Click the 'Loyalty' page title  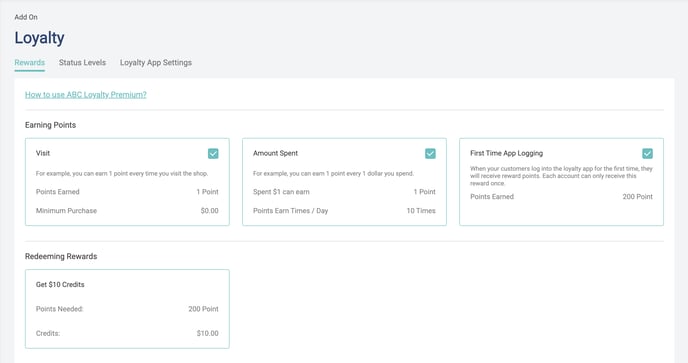pyautogui.click(x=39, y=38)
